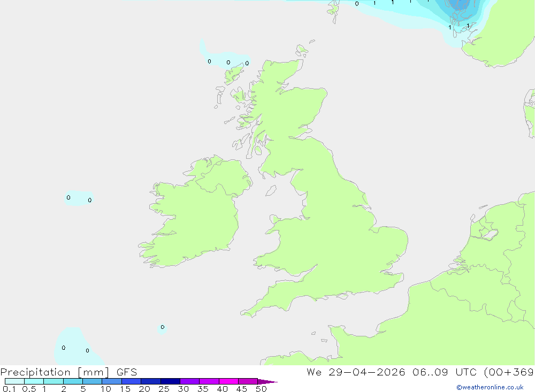This screenshot has height=392, width=535.
Task: Click the 5-10 mm legend swatch
Action: pyautogui.click(x=93, y=381)
